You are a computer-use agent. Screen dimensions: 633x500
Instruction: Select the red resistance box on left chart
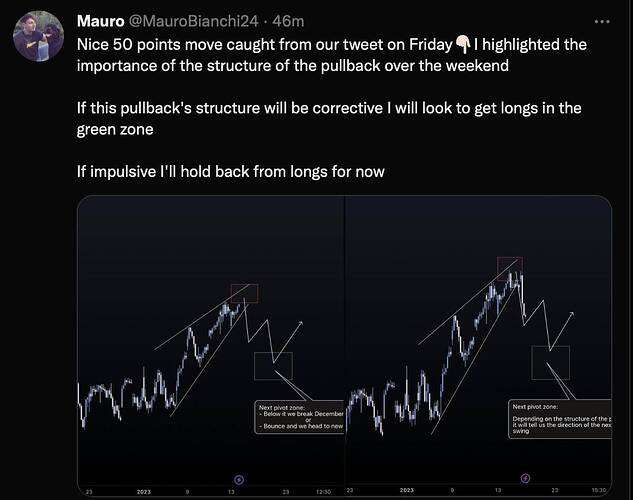pyautogui.click(x=245, y=293)
